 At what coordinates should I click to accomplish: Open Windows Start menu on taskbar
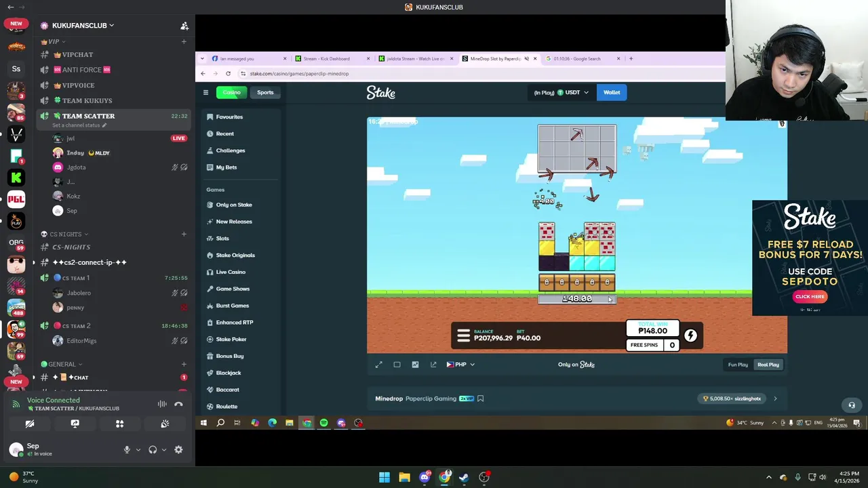(384, 477)
